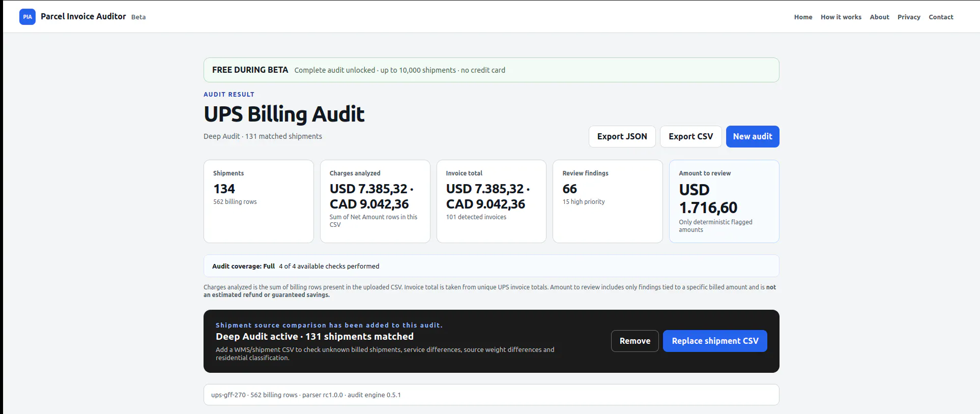Click the 'UPS Billing Audit' heading
980x414 pixels.
point(284,114)
